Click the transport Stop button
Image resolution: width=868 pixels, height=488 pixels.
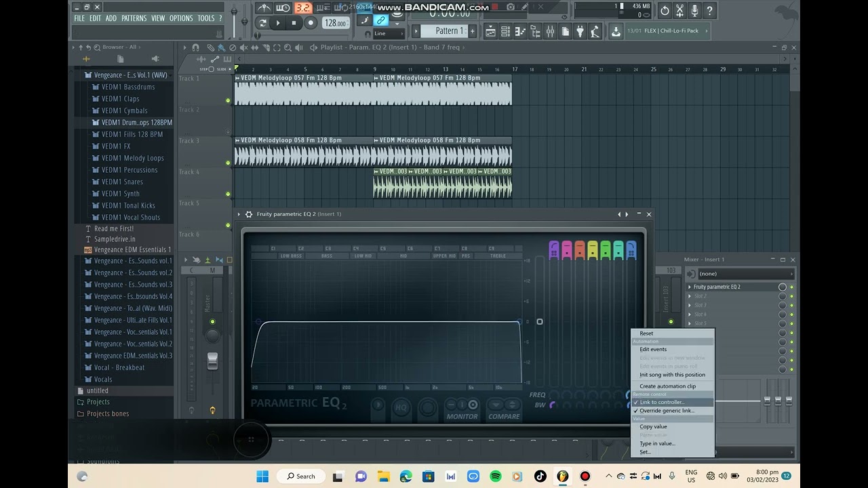tap(294, 23)
